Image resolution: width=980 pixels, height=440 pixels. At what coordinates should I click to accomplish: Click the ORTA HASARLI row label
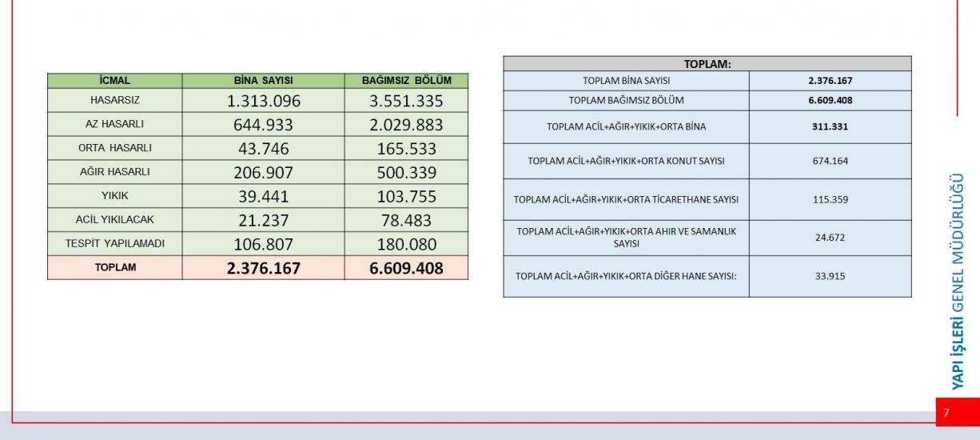click(x=115, y=148)
